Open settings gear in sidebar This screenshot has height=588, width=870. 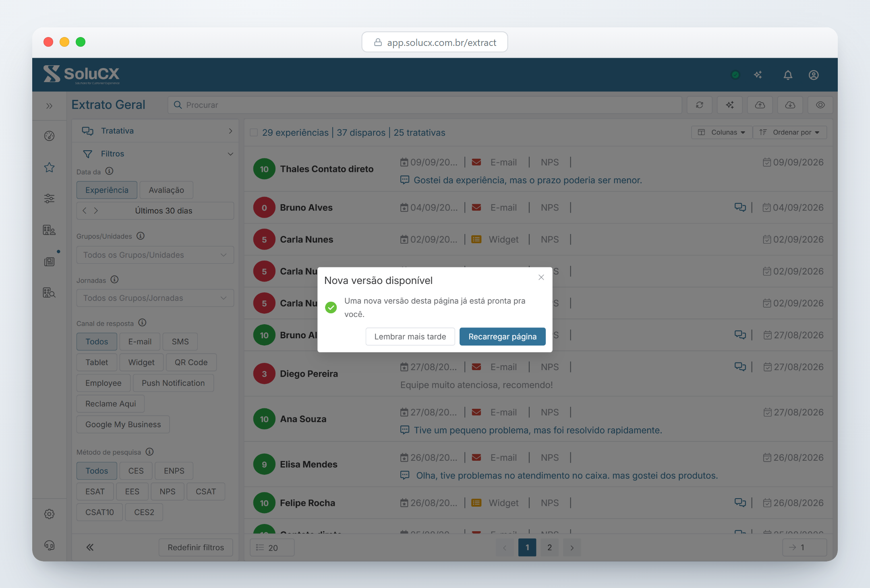(x=49, y=514)
